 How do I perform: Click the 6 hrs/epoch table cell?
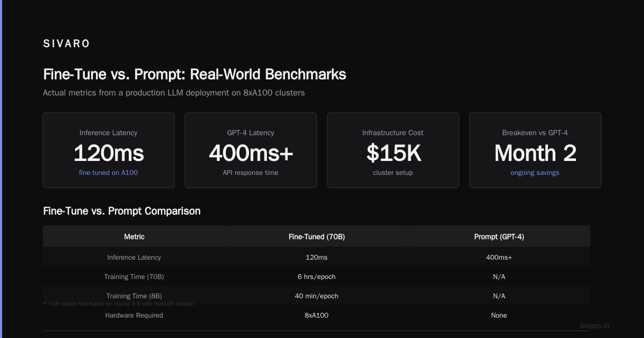click(317, 277)
